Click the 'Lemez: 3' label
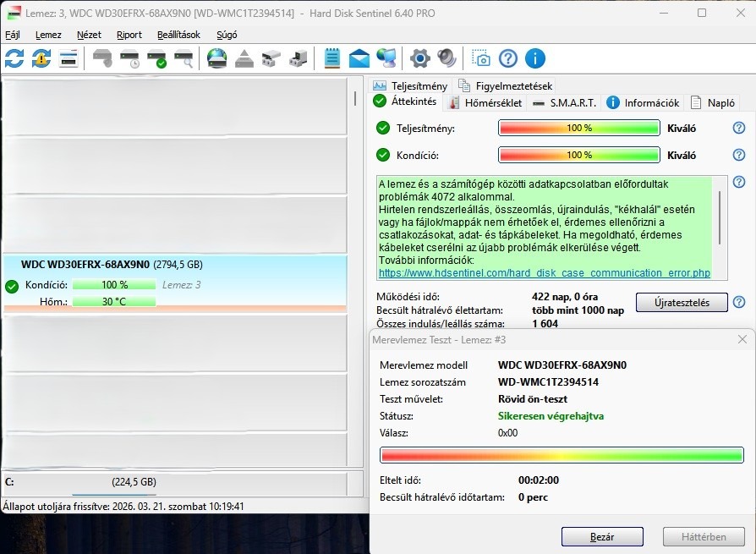Screen dimensions: 756x554 click(181, 285)
